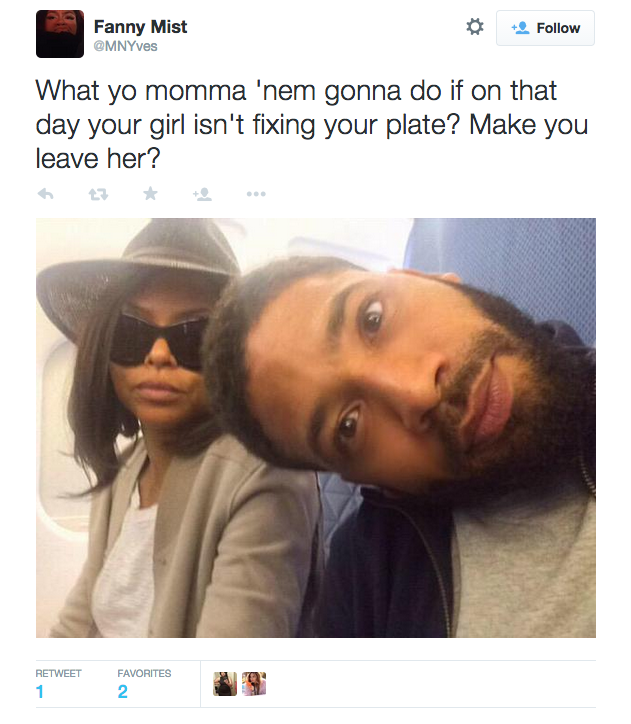
Task: Click the FAVORITES label
Action: 144,674
